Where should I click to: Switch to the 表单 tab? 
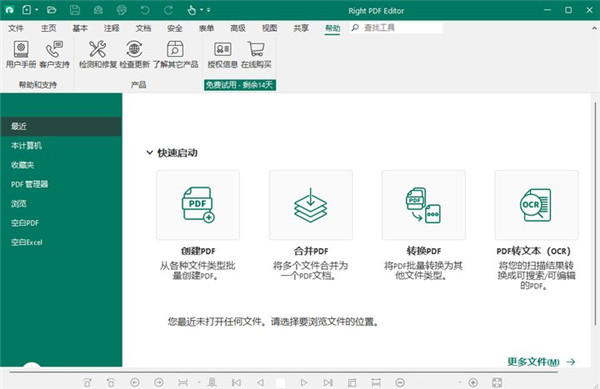point(207,28)
